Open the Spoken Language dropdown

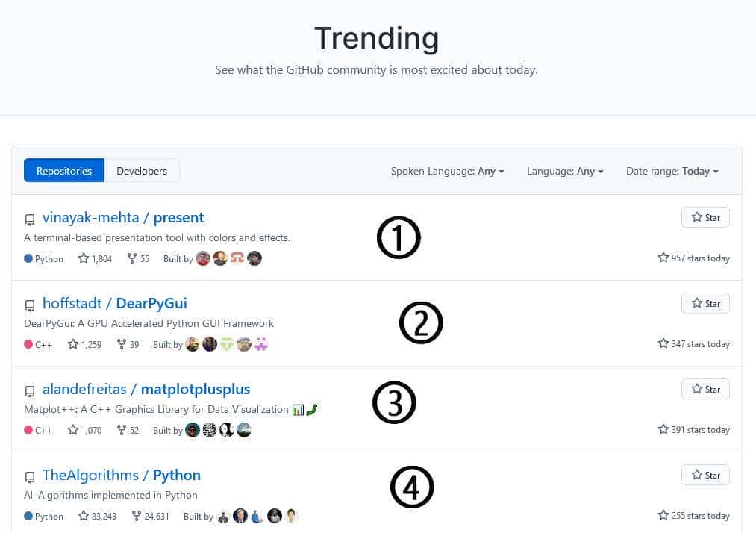447,171
